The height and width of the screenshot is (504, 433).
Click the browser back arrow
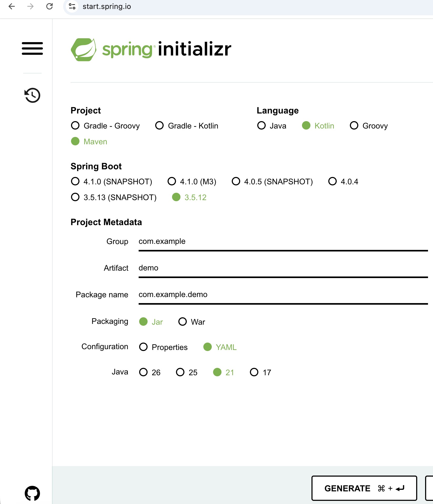12,6
